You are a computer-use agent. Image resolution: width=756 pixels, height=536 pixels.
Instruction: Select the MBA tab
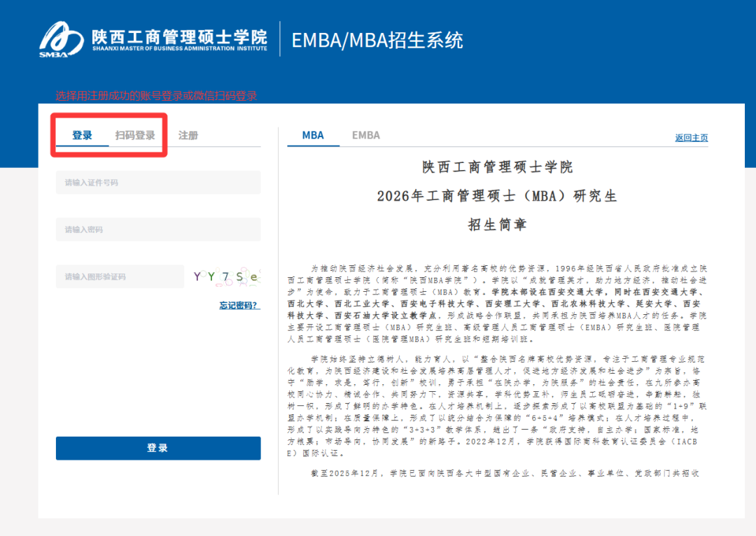[x=313, y=136]
